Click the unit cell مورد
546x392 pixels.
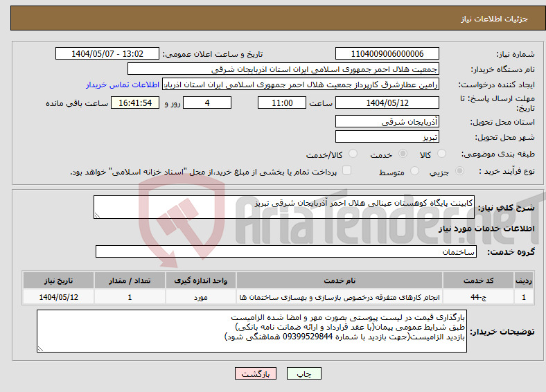[x=201, y=297]
